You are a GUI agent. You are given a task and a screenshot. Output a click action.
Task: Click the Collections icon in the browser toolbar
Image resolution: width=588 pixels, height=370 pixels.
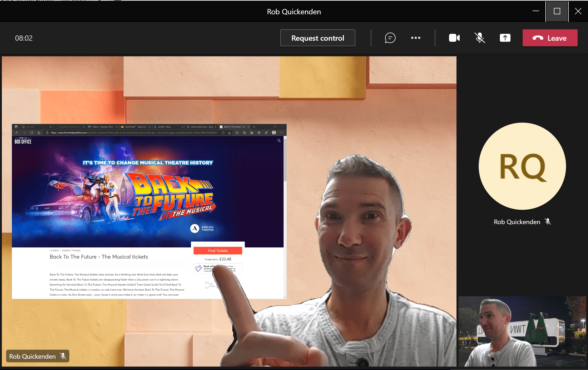pos(245,132)
